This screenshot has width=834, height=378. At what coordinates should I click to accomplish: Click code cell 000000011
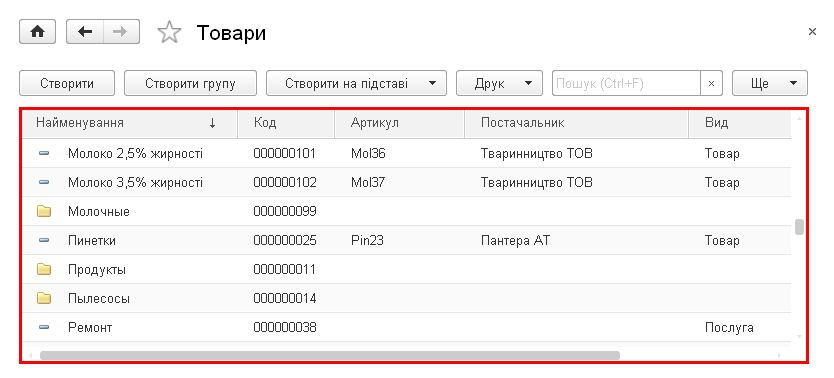pos(285,270)
